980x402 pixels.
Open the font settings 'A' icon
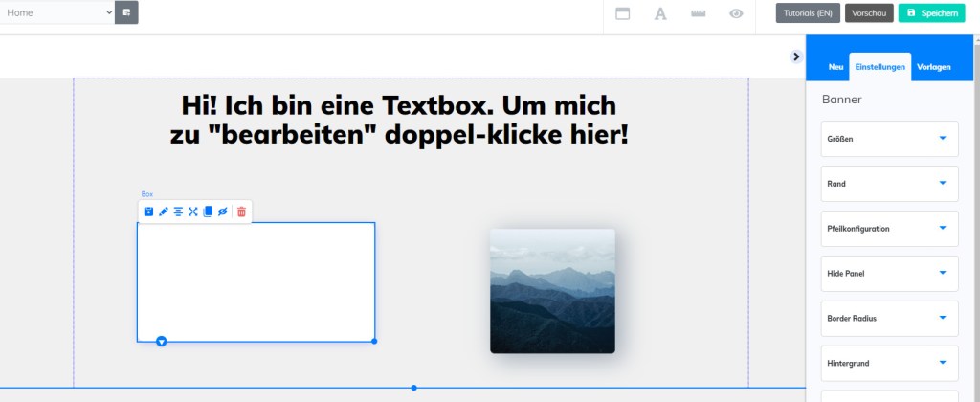pyautogui.click(x=659, y=13)
